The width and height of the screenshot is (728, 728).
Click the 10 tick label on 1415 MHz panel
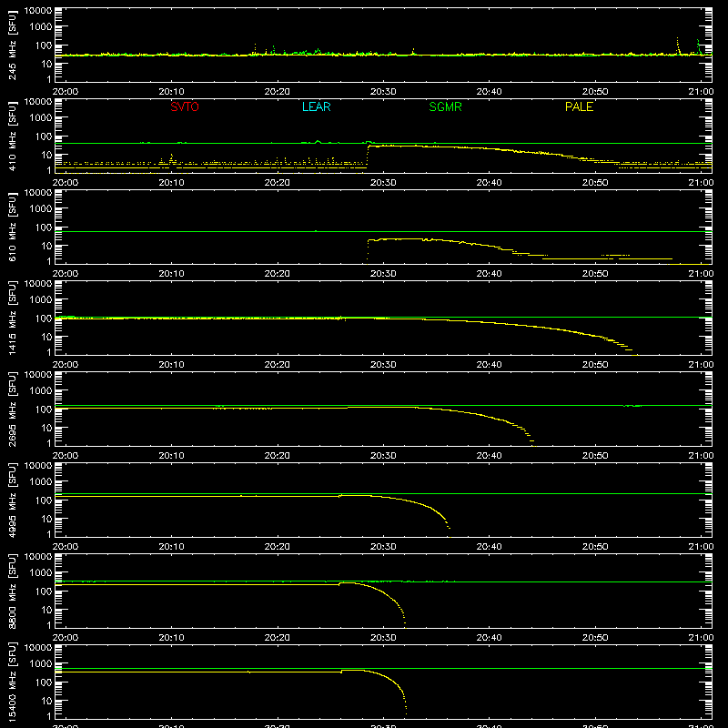point(46,337)
